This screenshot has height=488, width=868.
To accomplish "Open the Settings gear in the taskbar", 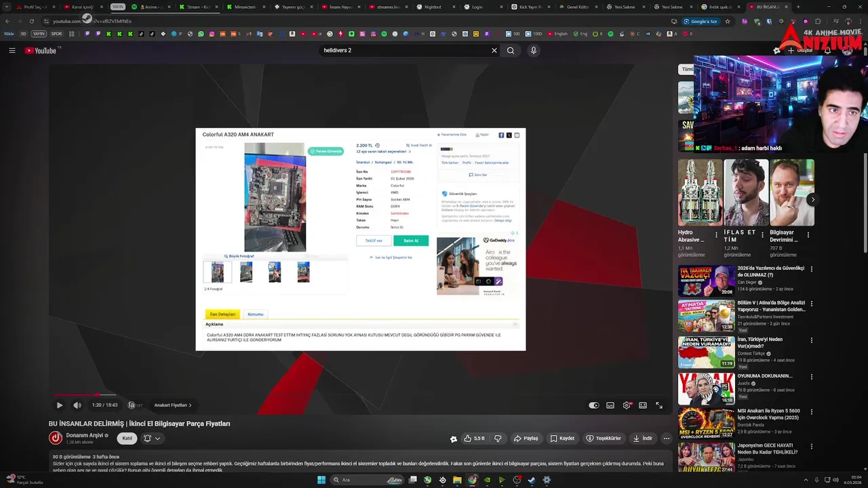I will 547,480.
